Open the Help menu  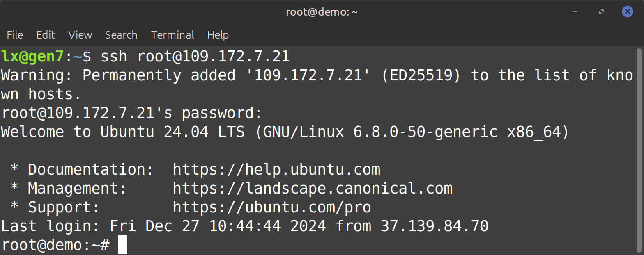pyautogui.click(x=218, y=35)
